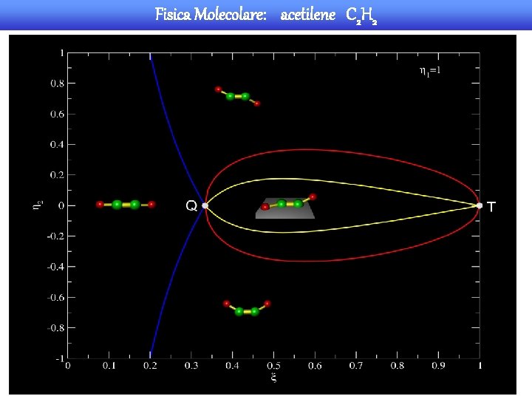Click the white point labeled T
The width and height of the screenshot is (532, 399).
480,205
